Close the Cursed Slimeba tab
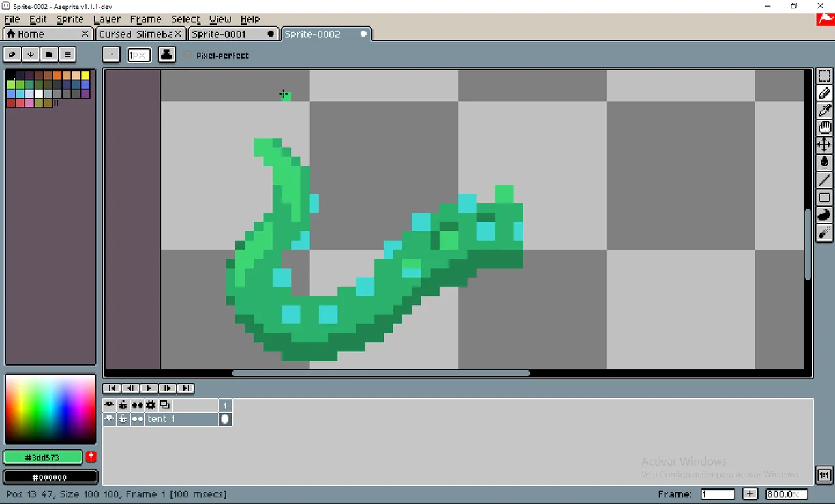This screenshot has height=504, width=835. (x=178, y=34)
